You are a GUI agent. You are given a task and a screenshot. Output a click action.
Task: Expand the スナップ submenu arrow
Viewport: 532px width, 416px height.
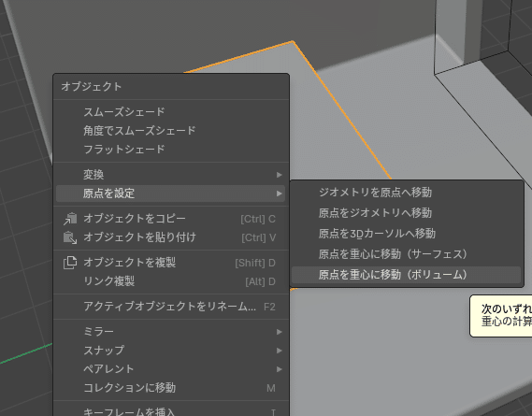click(x=280, y=351)
